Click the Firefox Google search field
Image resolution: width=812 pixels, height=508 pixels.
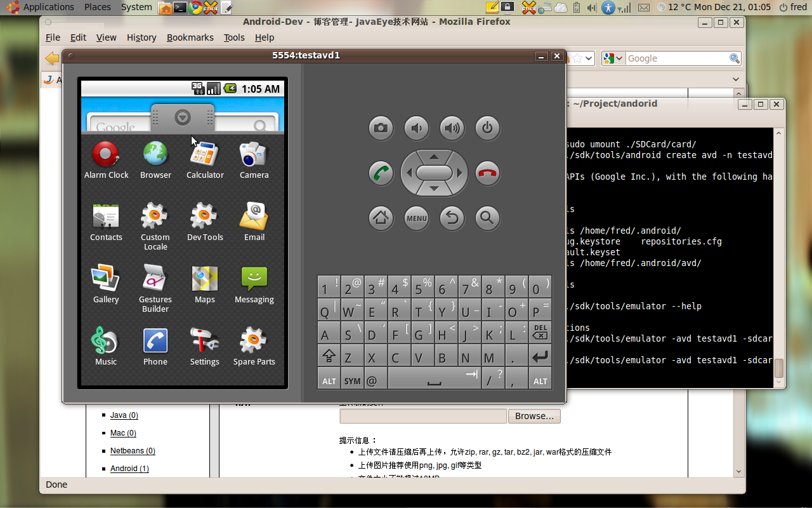677,58
